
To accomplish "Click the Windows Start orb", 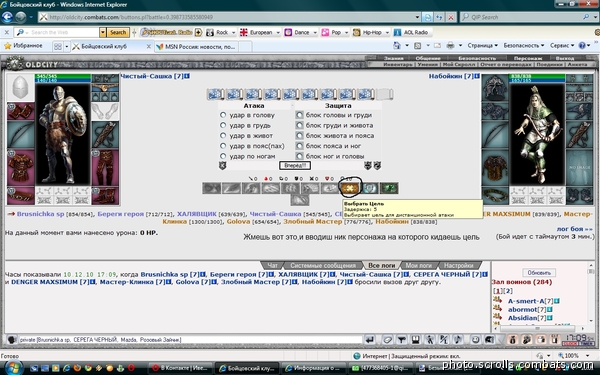I will click(13, 368).
